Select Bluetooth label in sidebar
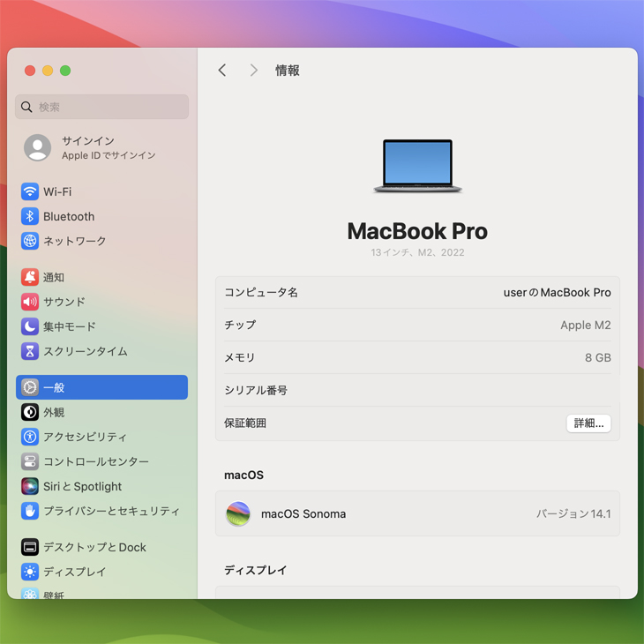This screenshot has width=644, height=644. [69, 216]
